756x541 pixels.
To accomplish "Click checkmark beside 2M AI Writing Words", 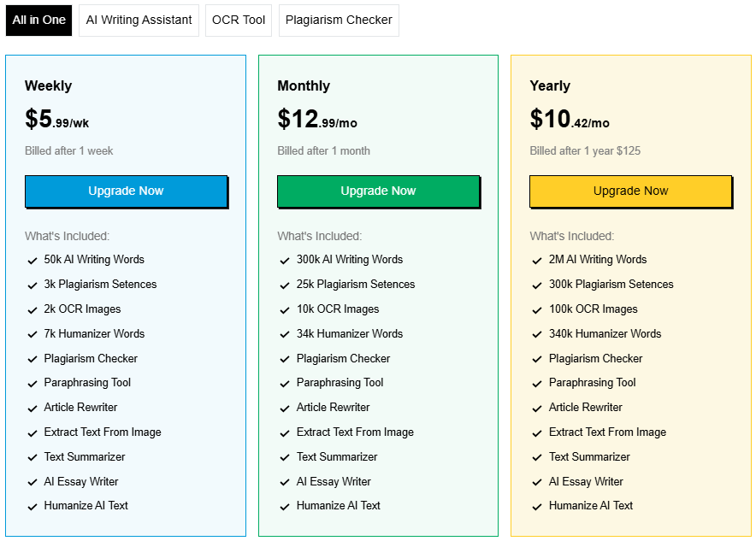I will (537, 261).
